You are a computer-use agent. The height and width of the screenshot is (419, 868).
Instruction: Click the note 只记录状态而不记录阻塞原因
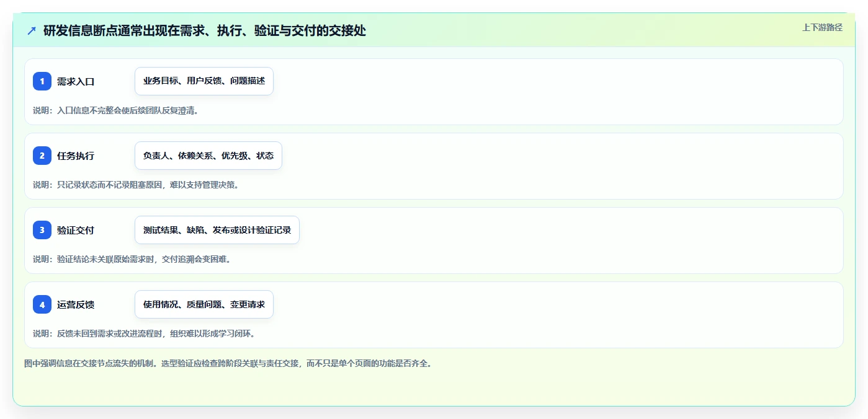110,185
